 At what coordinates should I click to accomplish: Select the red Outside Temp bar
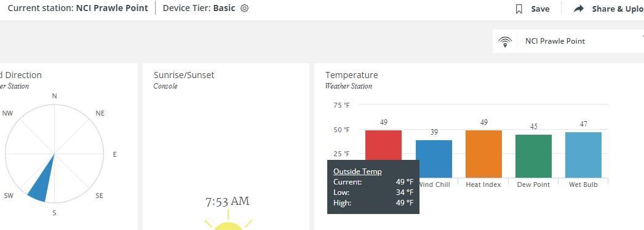[x=383, y=145]
